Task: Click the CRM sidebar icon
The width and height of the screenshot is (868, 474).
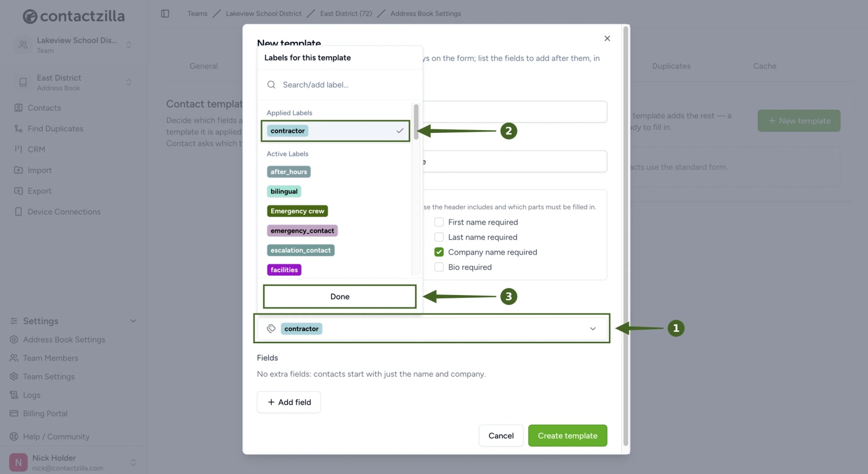Action: (18, 149)
